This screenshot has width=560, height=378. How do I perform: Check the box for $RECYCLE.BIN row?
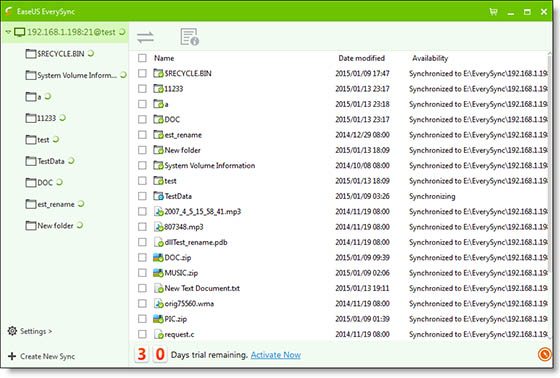tap(142, 73)
